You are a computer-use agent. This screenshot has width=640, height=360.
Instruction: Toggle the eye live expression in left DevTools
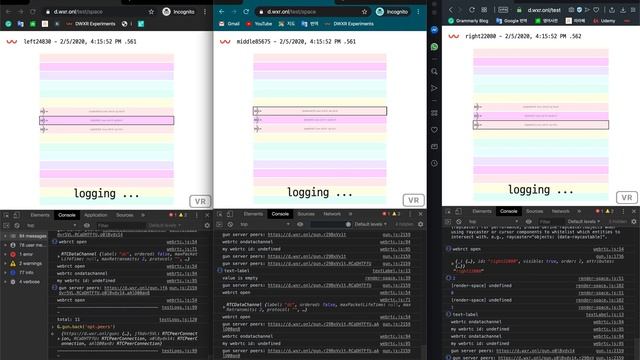(x=87, y=225)
